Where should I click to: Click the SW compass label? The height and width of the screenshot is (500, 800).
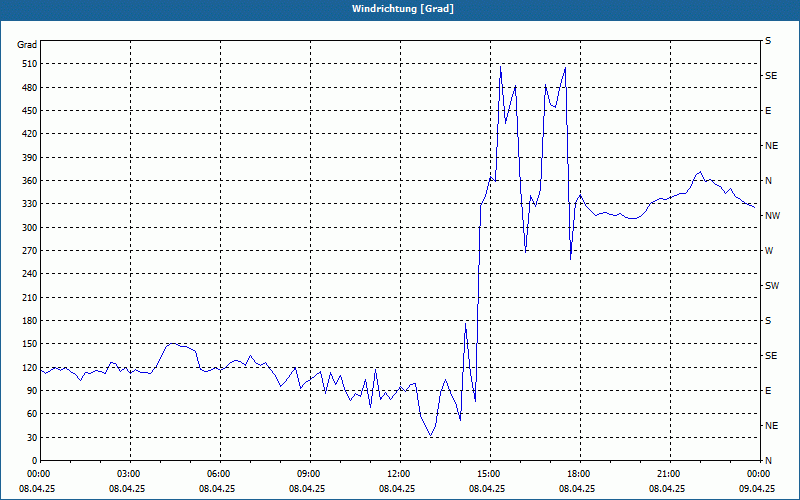tap(772, 286)
